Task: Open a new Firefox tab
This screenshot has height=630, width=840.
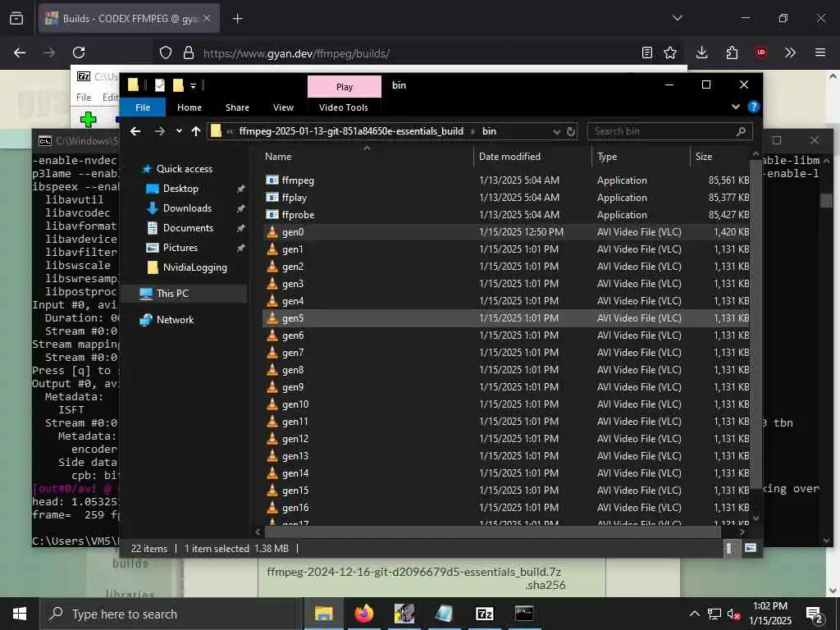Action: 237,19
